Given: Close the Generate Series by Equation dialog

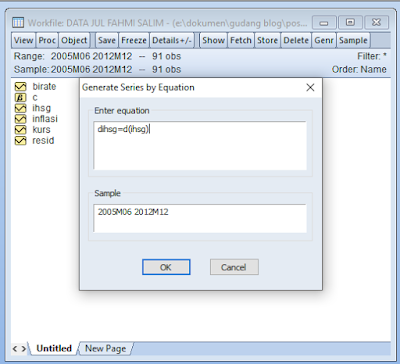Looking at the screenshot, I should (310, 88).
